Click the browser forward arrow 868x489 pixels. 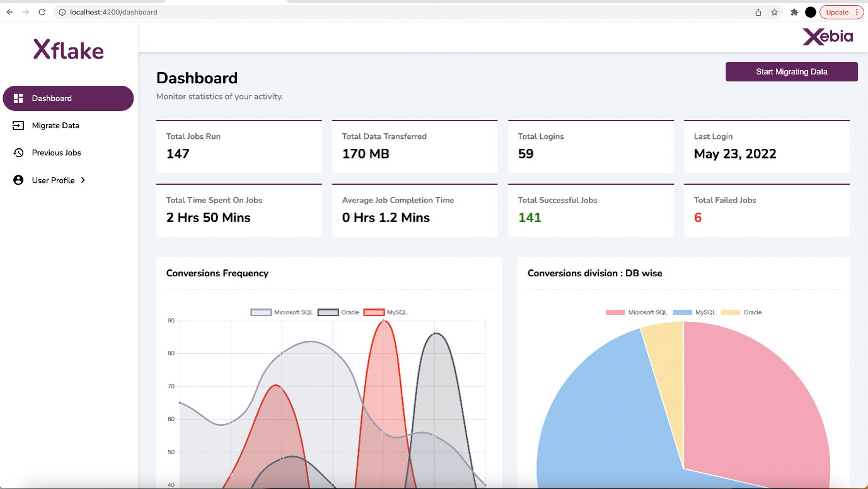point(26,12)
